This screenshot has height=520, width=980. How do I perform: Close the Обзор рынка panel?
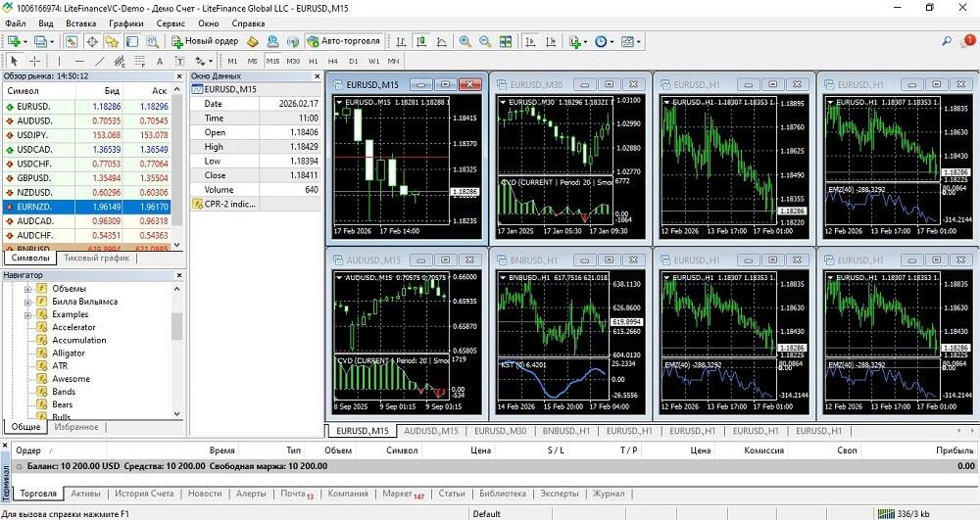178,76
